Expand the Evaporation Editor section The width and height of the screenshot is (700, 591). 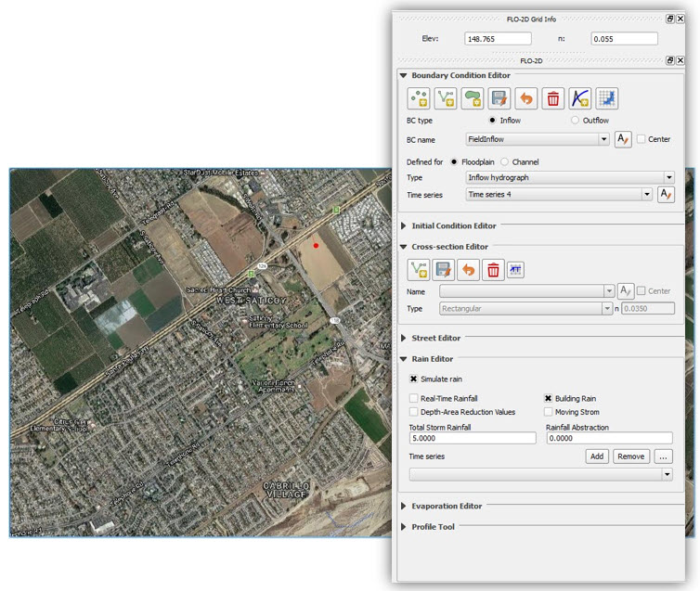tap(447, 507)
